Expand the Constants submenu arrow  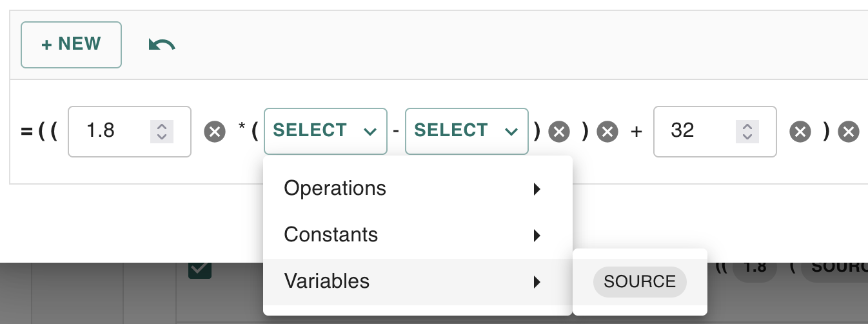pyautogui.click(x=537, y=235)
